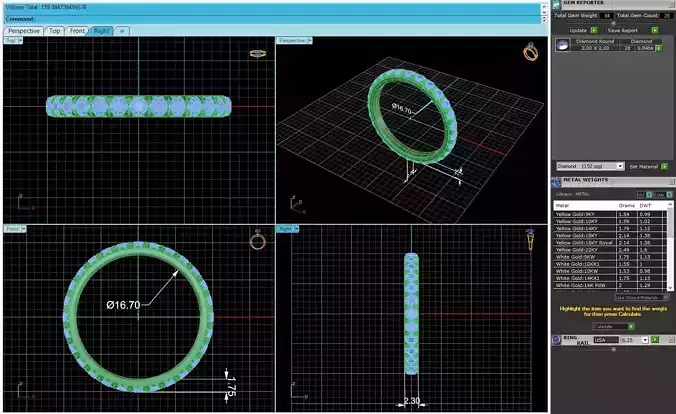
Task: Select the Yellow Gold:14KY row
Action: pos(610,228)
